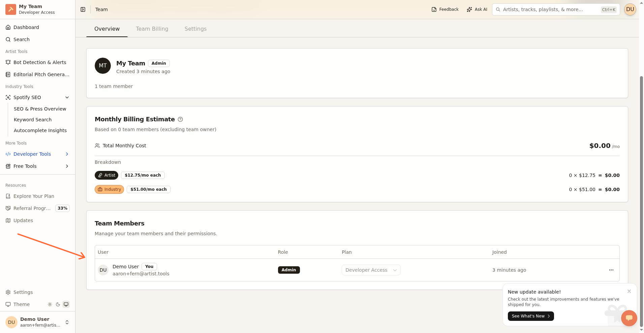Click the You badge next to Demo User
The height and width of the screenshot is (333, 644).
(149, 267)
